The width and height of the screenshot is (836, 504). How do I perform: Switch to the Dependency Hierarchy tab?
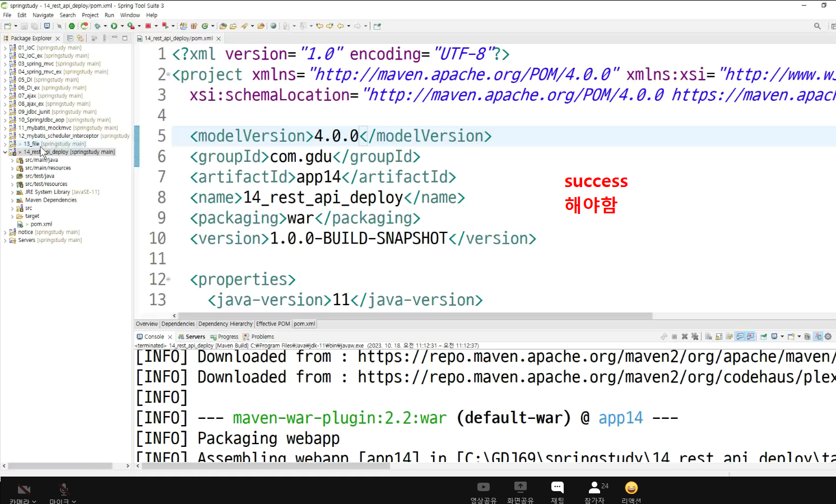[x=225, y=324]
